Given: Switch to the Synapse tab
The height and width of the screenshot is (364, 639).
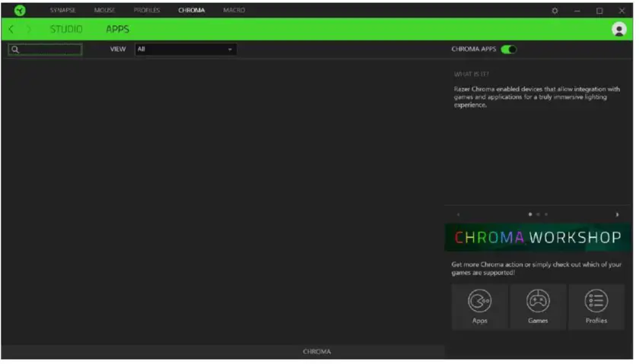Looking at the screenshot, I should coord(62,10).
